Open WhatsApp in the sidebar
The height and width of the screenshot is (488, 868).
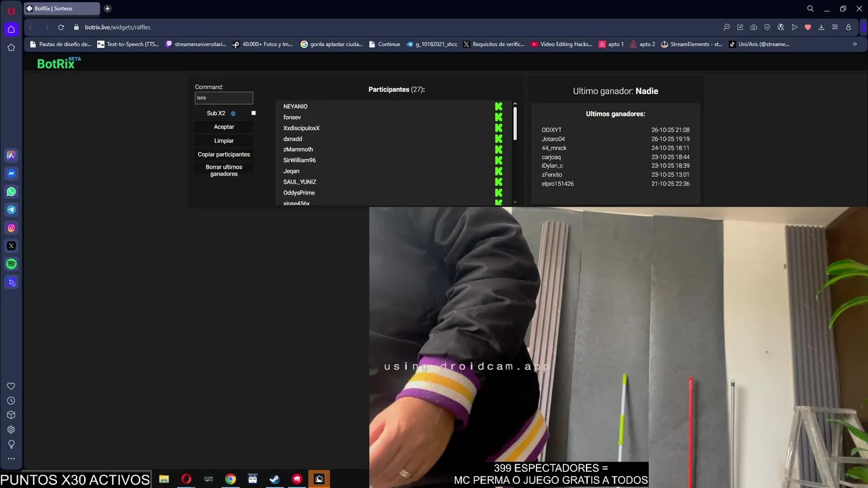(11, 192)
